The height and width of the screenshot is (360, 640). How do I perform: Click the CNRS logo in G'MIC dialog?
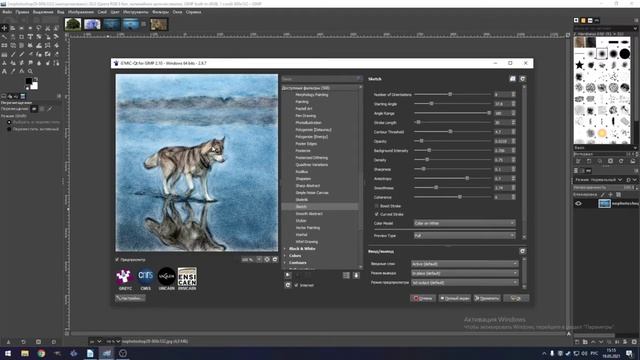point(146,279)
